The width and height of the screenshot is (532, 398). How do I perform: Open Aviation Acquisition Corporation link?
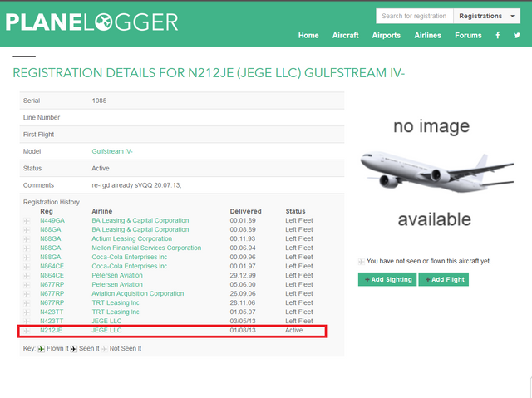(x=138, y=293)
